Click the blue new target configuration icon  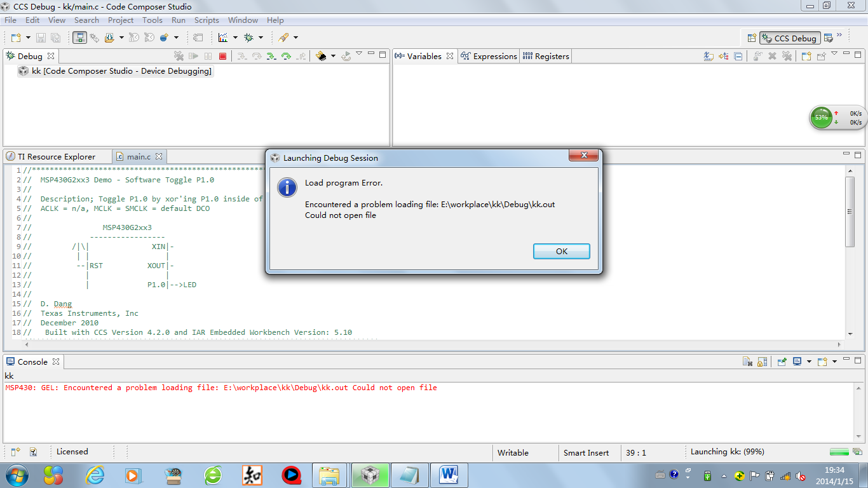[164, 37]
